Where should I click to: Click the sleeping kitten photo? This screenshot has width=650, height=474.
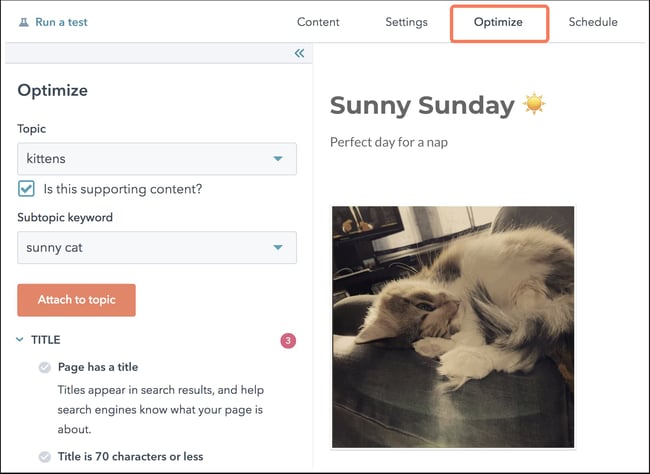pyautogui.click(x=452, y=326)
